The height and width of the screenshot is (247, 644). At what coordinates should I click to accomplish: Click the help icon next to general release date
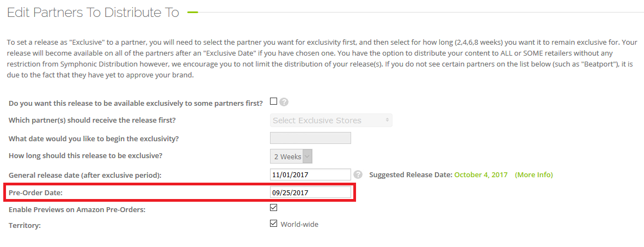(x=358, y=174)
